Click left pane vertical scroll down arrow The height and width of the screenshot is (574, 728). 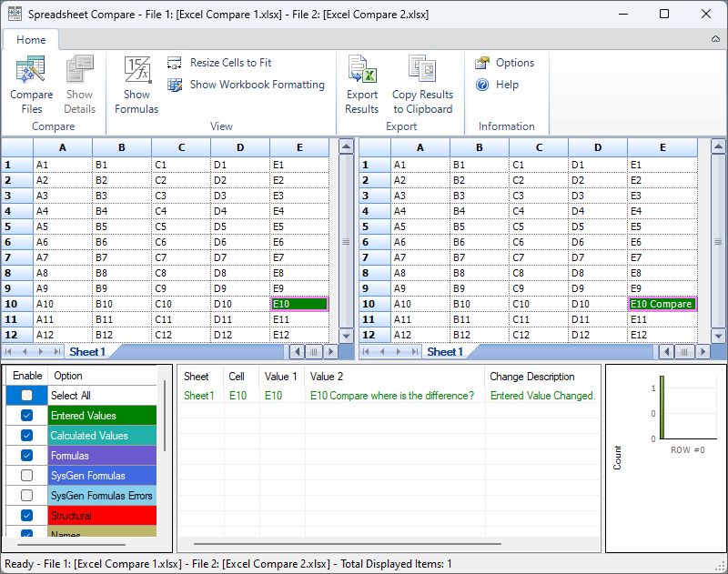click(x=346, y=336)
